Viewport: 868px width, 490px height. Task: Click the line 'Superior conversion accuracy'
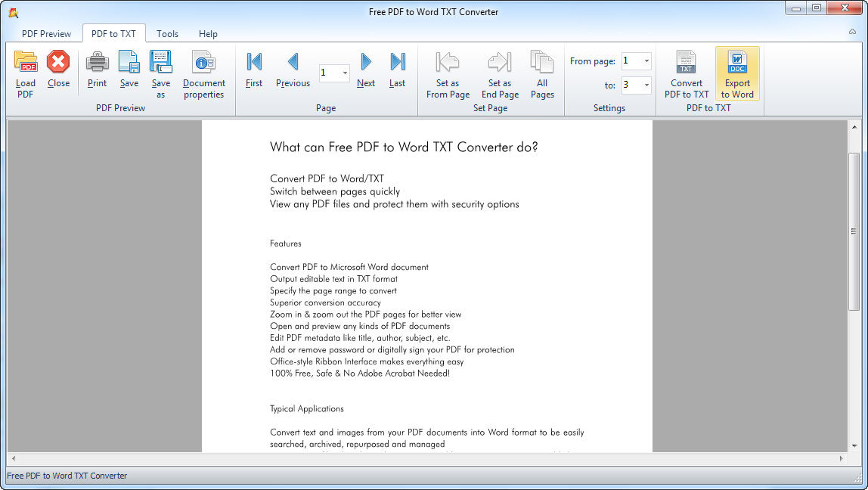325,302
